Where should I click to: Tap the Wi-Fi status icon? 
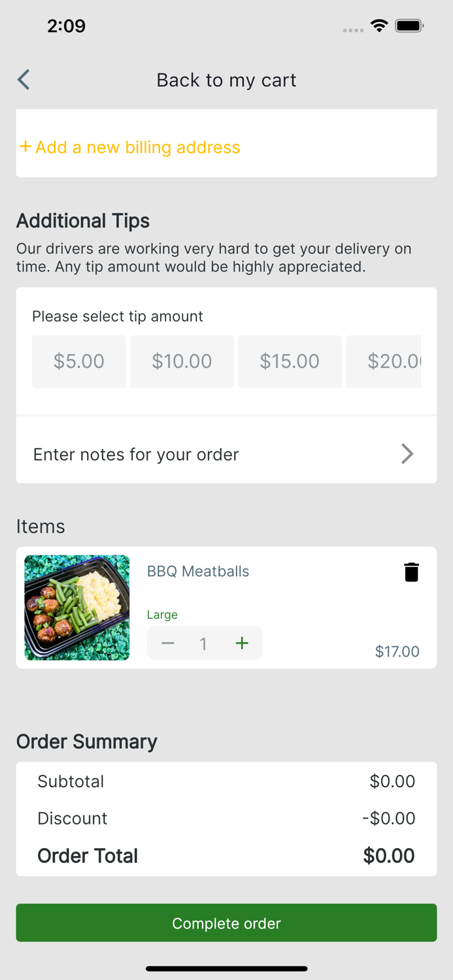pyautogui.click(x=380, y=25)
